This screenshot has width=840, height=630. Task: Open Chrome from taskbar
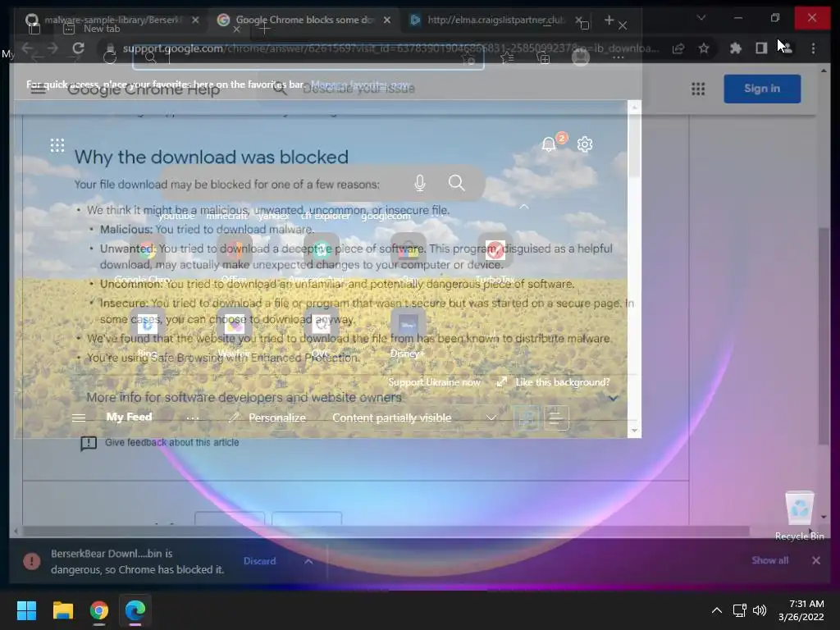(x=99, y=610)
